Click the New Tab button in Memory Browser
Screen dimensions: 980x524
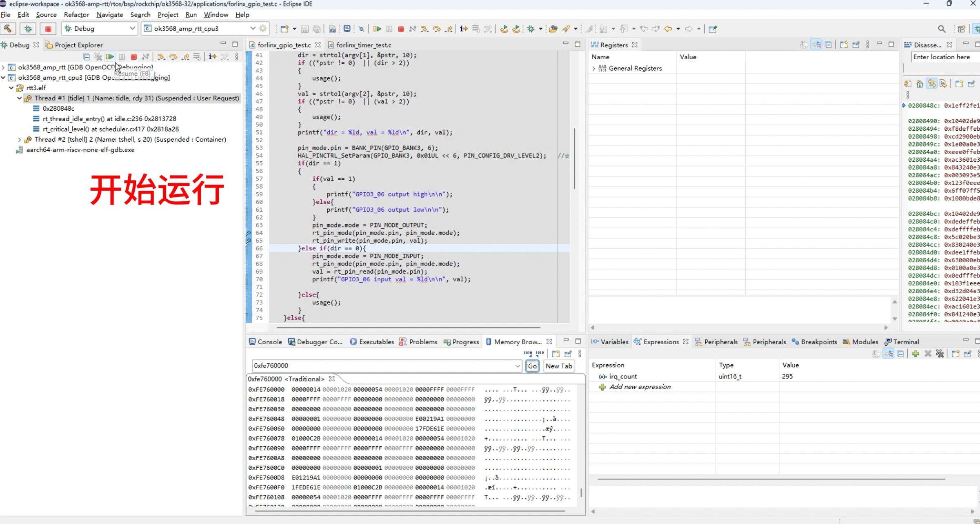point(558,366)
